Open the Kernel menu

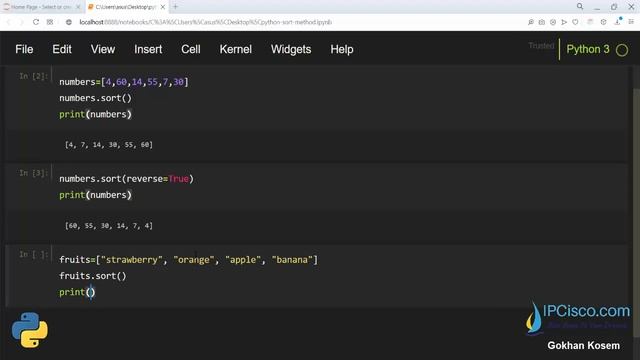click(236, 49)
